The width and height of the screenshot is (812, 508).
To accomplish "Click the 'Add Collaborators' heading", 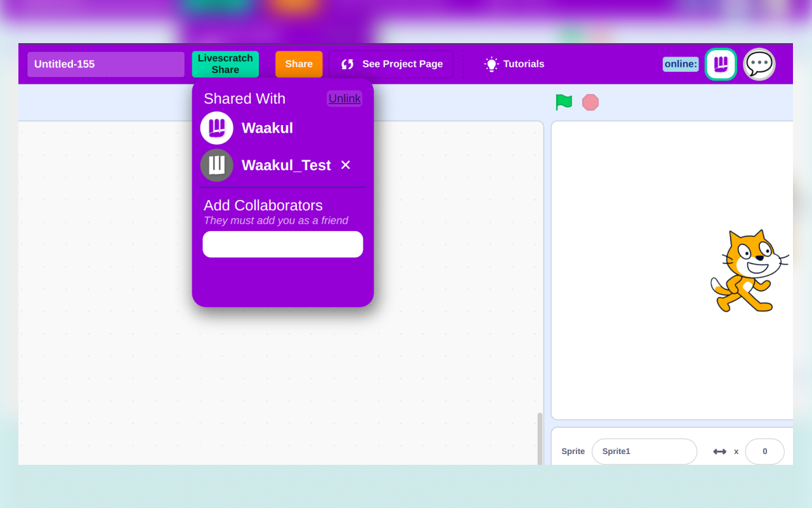I will tap(263, 205).
